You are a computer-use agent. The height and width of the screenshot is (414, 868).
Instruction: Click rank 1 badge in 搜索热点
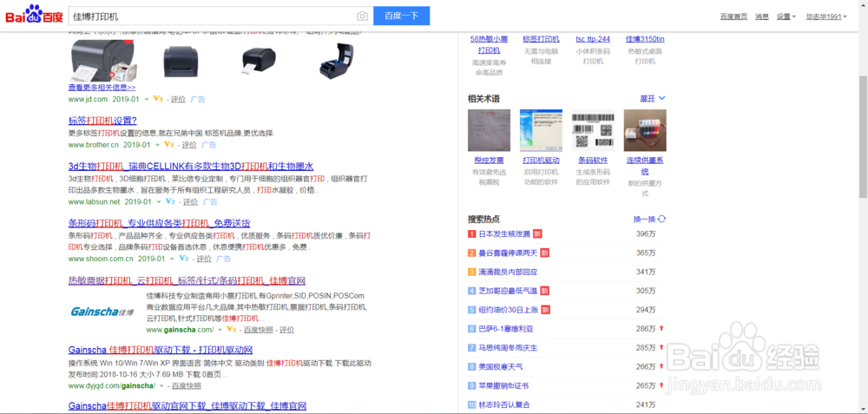tap(471, 234)
